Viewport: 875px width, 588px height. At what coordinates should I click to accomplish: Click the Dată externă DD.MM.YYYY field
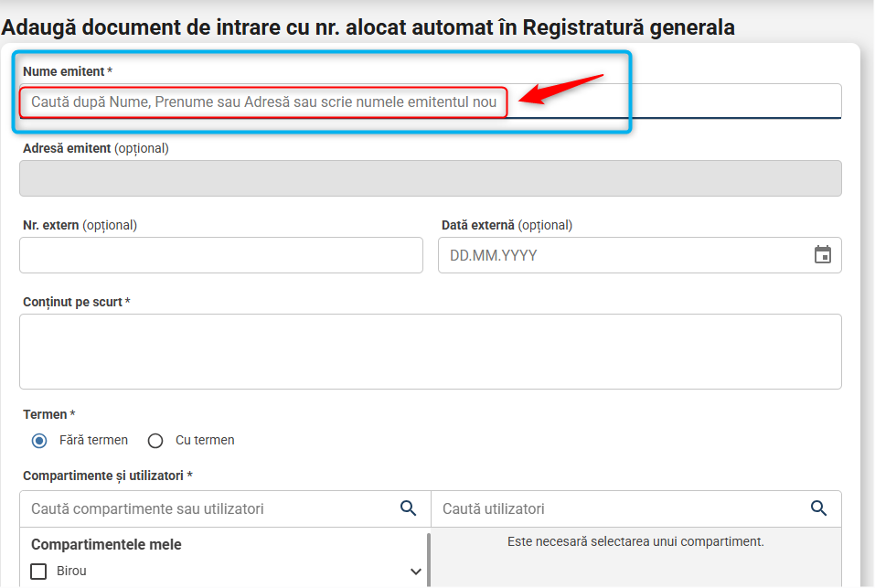click(x=639, y=255)
